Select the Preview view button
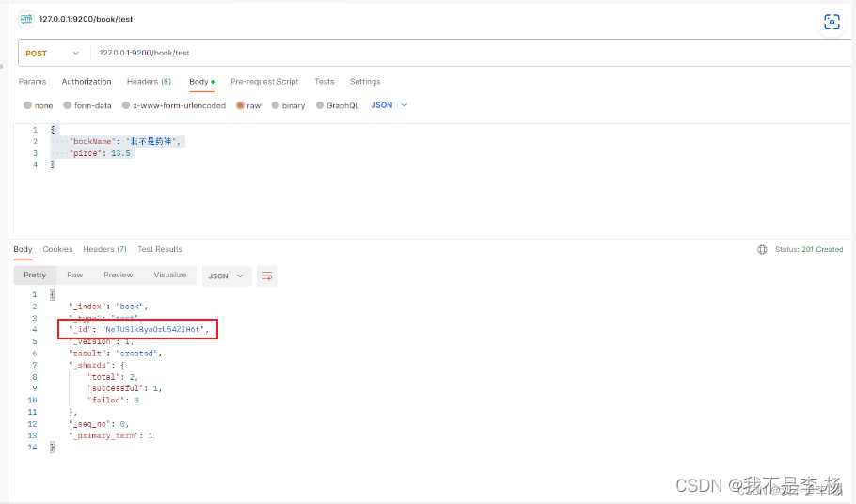856x504 pixels. click(x=118, y=275)
